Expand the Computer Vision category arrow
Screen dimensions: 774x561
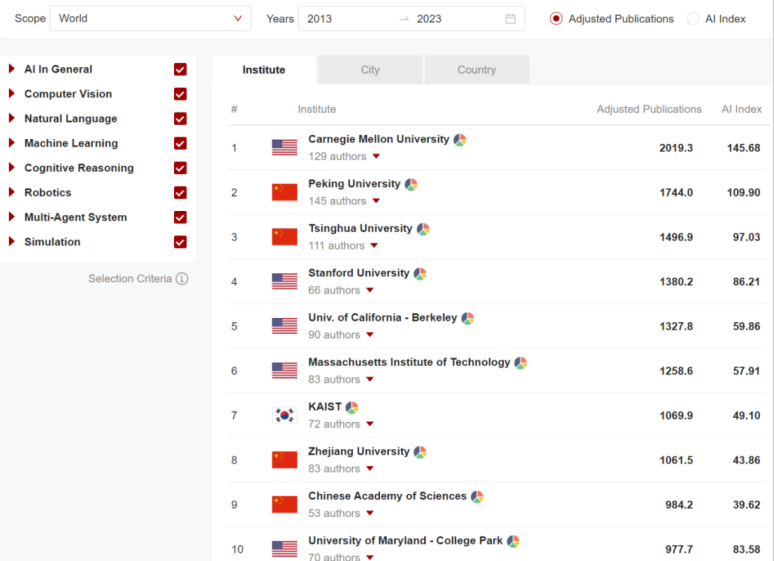pyautogui.click(x=11, y=93)
